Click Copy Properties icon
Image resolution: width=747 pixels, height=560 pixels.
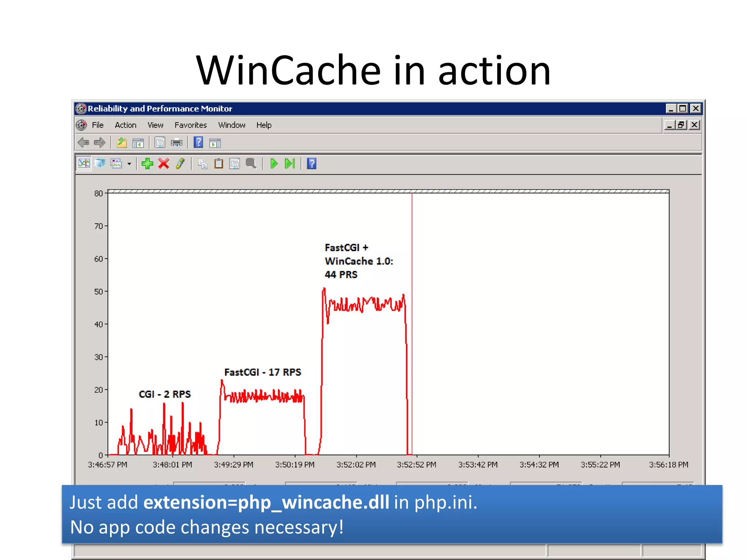coord(202,164)
